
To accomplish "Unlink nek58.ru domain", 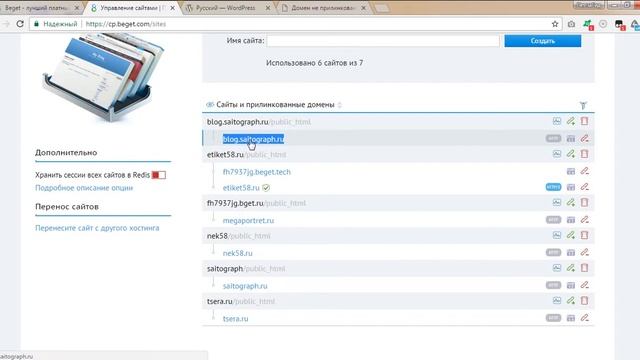I will click(x=584, y=253).
